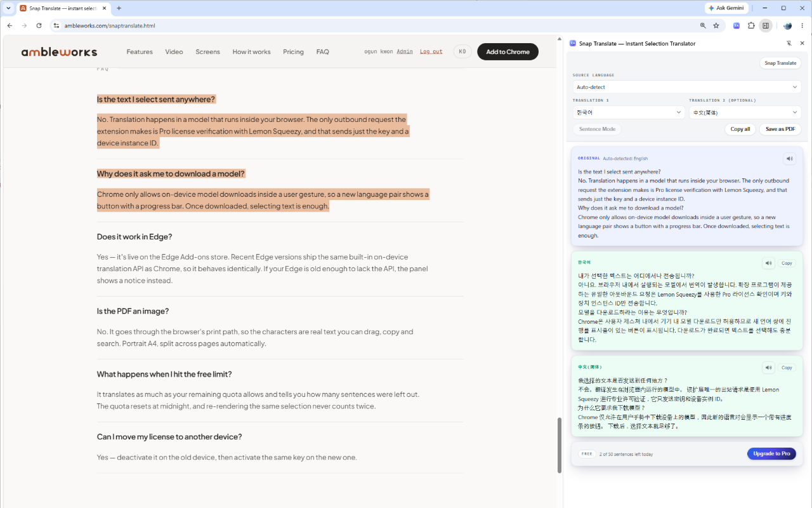
Task: Bookmark this page with the star icon
Action: (x=716, y=25)
